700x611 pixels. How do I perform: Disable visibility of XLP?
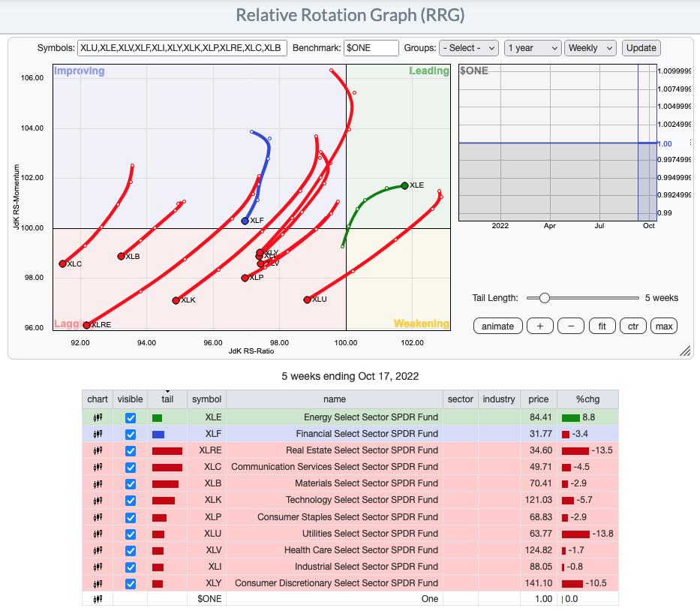point(131,517)
